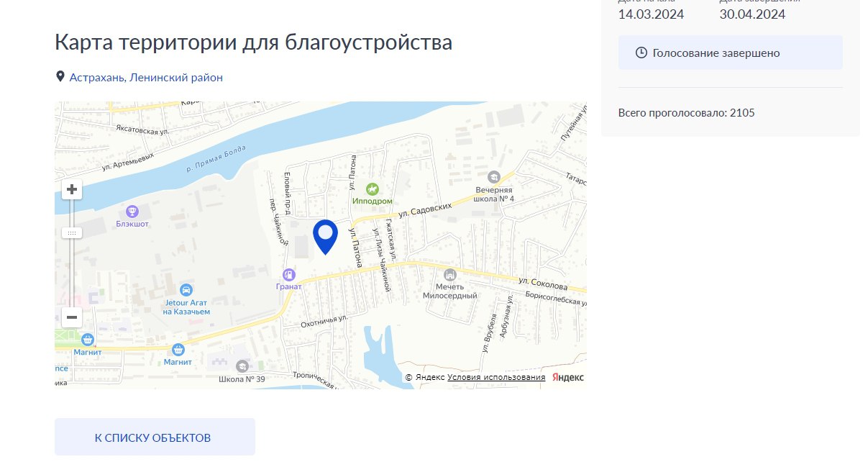Select the Школа № 39 icon

(x=242, y=367)
